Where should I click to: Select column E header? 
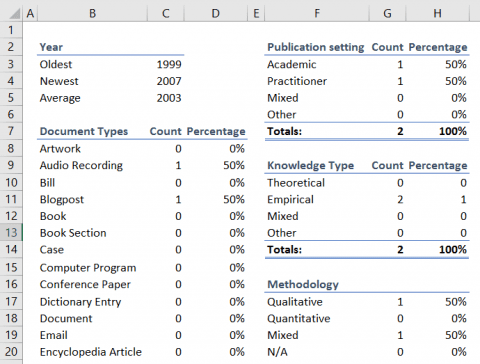coord(256,14)
